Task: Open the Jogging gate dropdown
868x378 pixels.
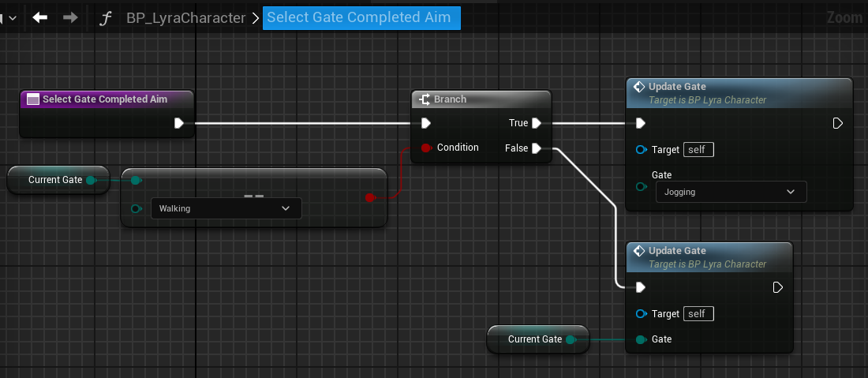Action: (731, 192)
